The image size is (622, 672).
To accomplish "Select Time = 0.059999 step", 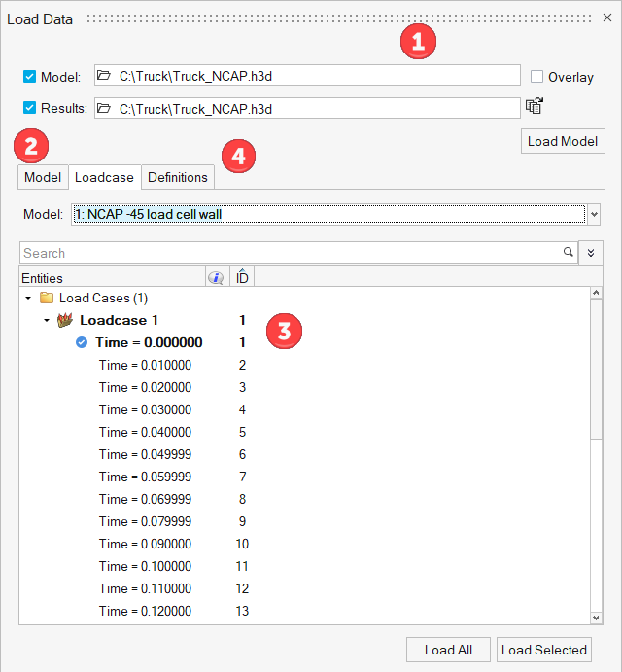I will pos(145,477).
